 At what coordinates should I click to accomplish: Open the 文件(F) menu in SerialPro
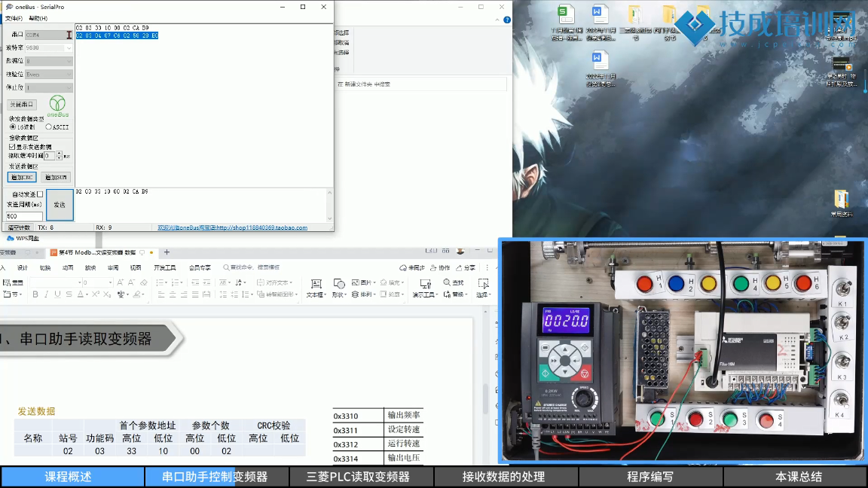coord(14,18)
